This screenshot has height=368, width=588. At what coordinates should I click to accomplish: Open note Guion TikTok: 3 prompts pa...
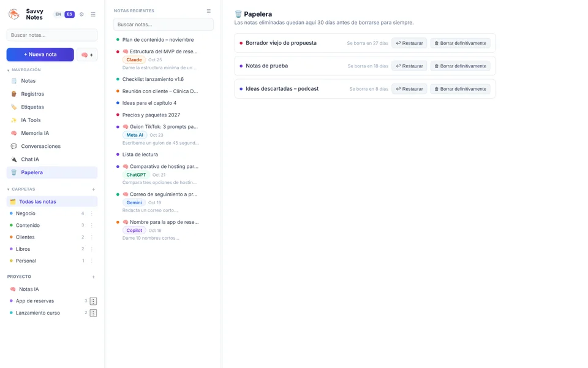(164, 126)
